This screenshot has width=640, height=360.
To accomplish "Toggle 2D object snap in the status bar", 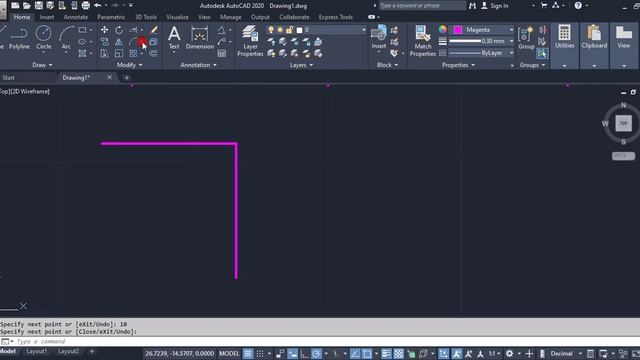I will [367, 353].
